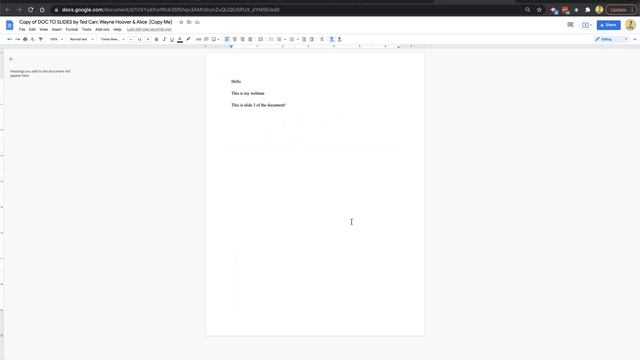
Task: Star the document with star icon
Action: tap(181, 22)
